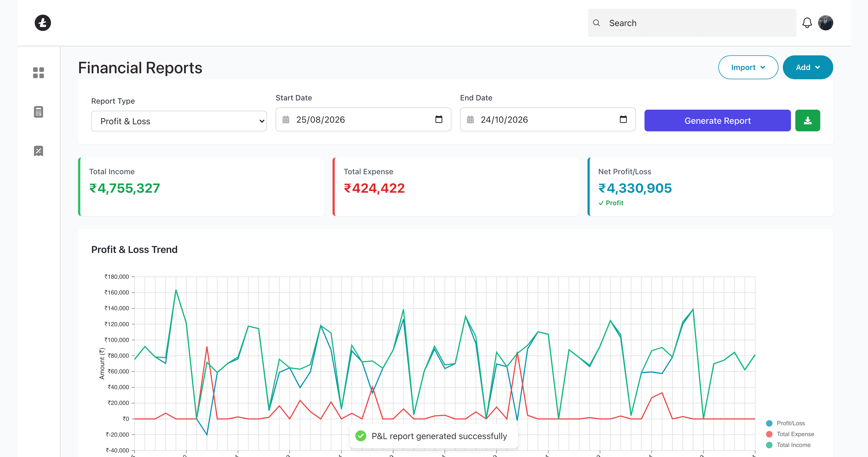This screenshot has width=868, height=457.
Task: Click the Generate Report button
Action: (717, 120)
